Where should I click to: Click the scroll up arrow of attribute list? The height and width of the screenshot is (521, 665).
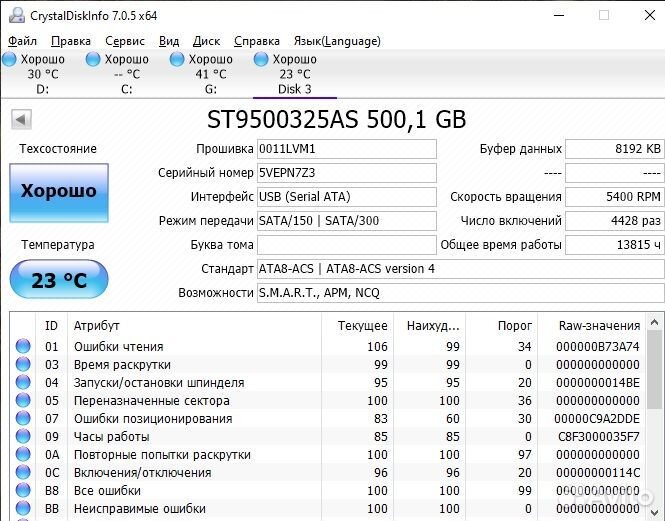coord(654,322)
